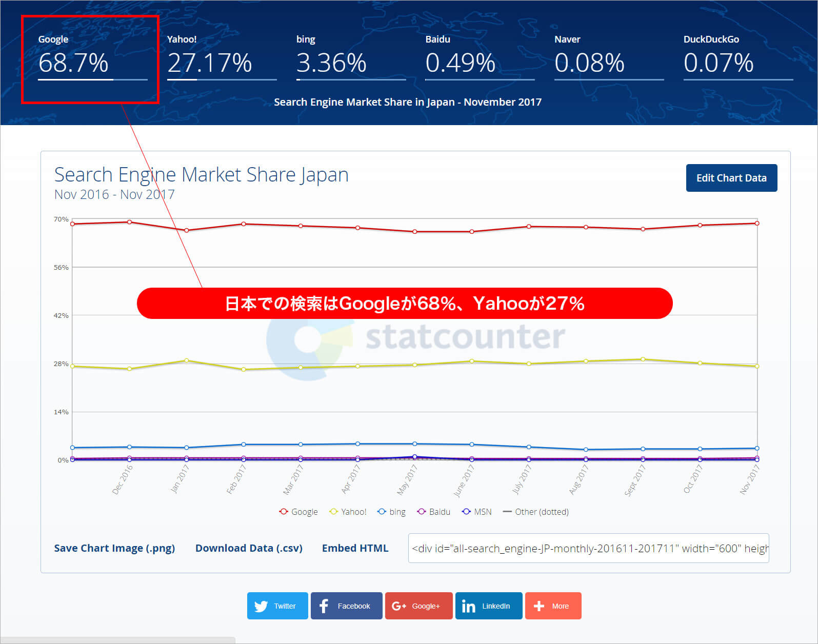Viewport: 818px width, 644px height.
Task: Click the Edit Chart Data button
Action: click(x=731, y=178)
